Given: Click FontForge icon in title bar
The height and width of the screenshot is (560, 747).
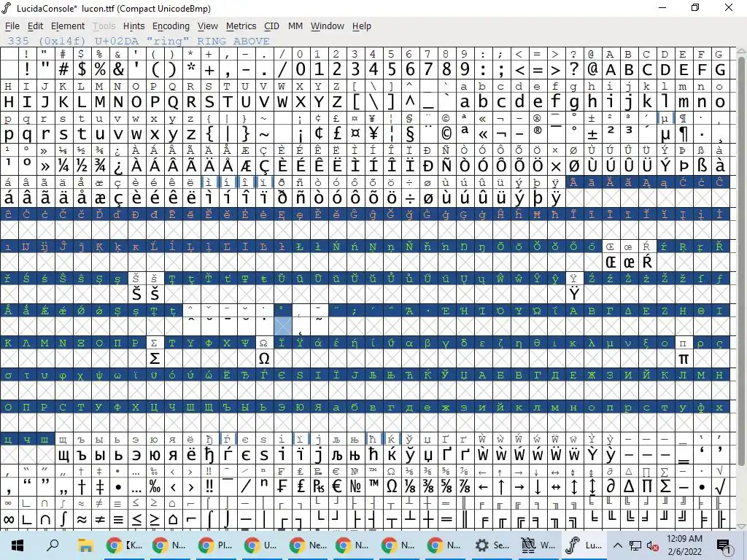Looking at the screenshot, I should pyautogui.click(x=6, y=8).
